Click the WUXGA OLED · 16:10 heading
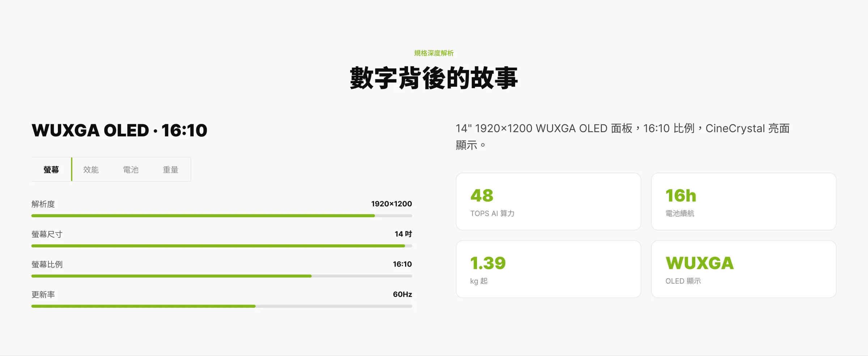This screenshot has height=356, width=868. (x=119, y=130)
